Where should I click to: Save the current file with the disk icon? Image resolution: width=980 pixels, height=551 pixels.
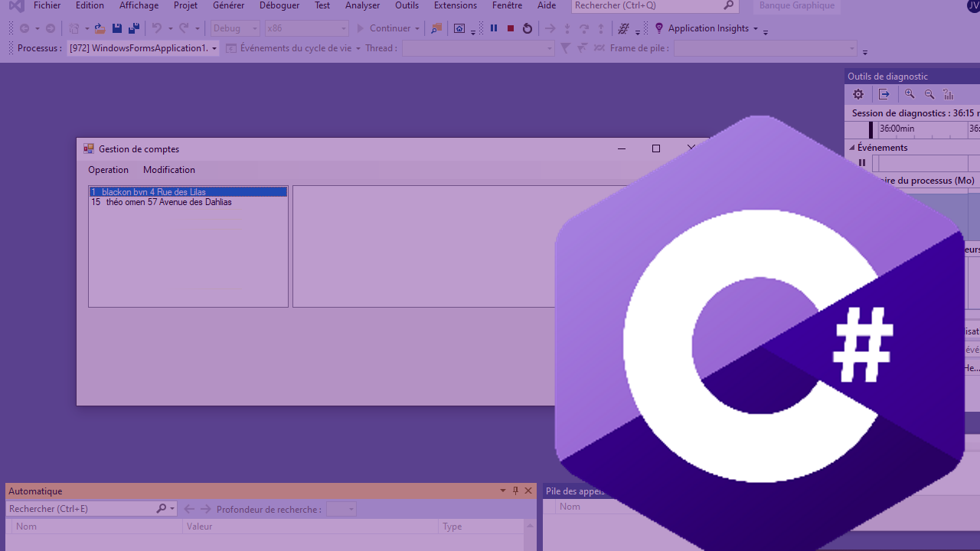pos(117,28)
